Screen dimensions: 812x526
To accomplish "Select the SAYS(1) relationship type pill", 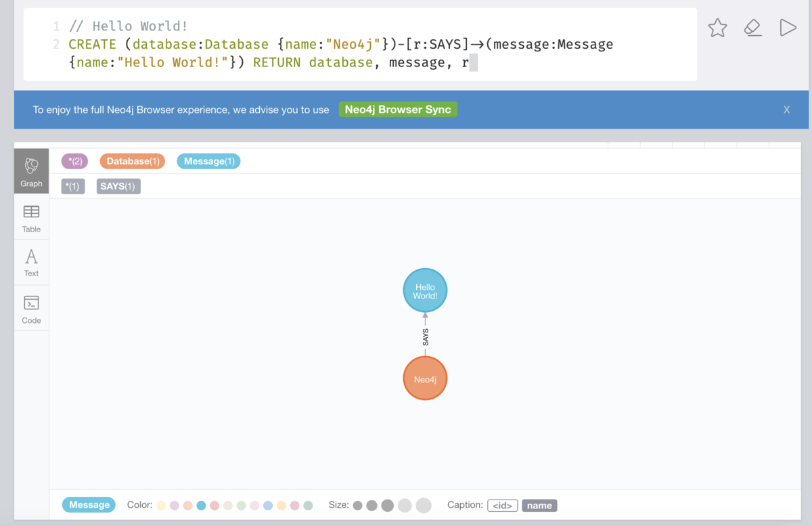I will [118, 186].
